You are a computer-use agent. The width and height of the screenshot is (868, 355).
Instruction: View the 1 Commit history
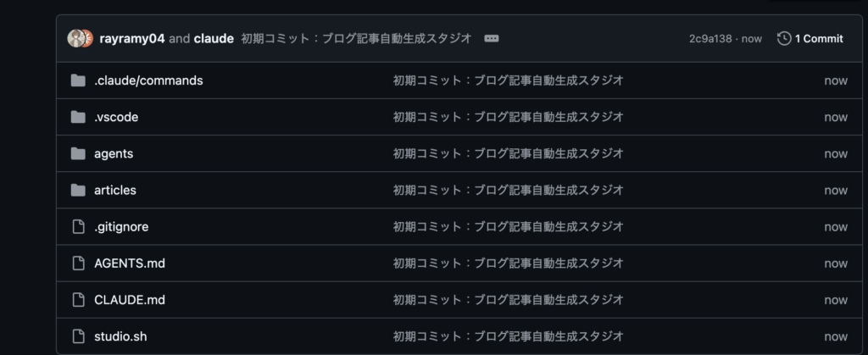coord(818,38)
